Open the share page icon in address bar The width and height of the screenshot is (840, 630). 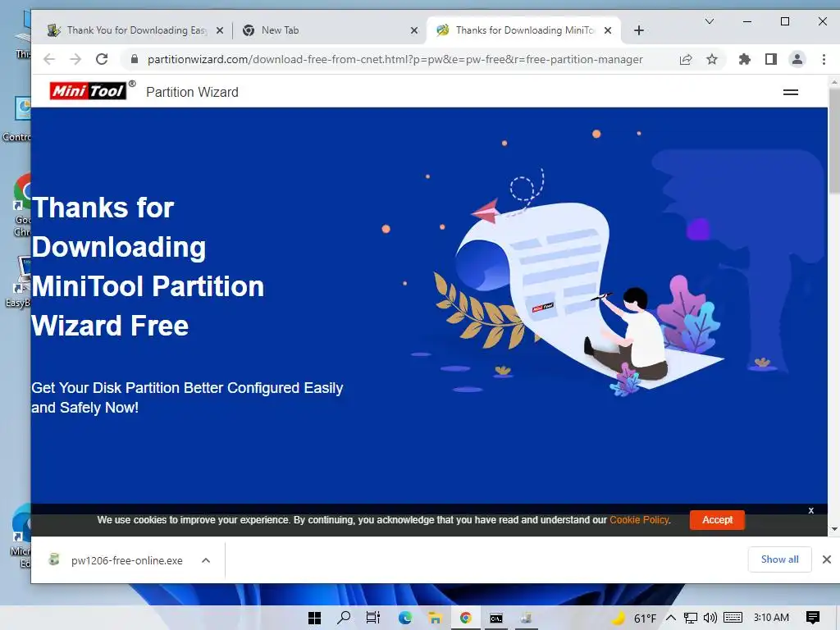[686, 59]
